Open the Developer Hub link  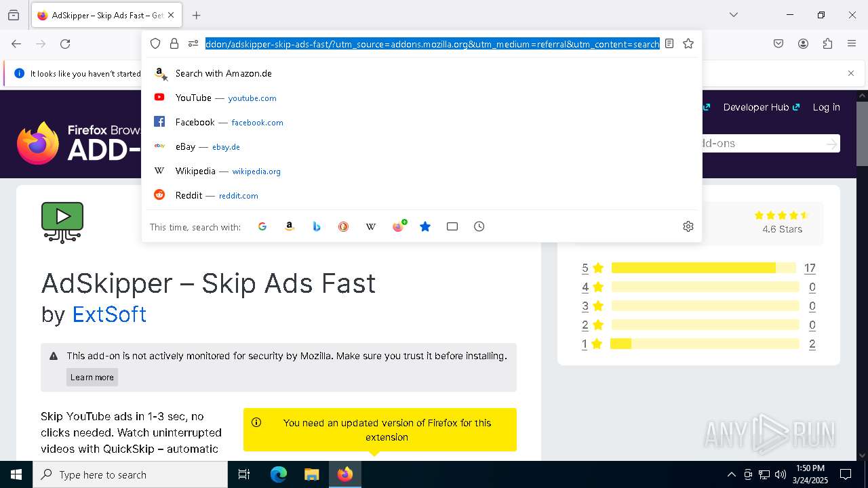(x=762, y=107)
